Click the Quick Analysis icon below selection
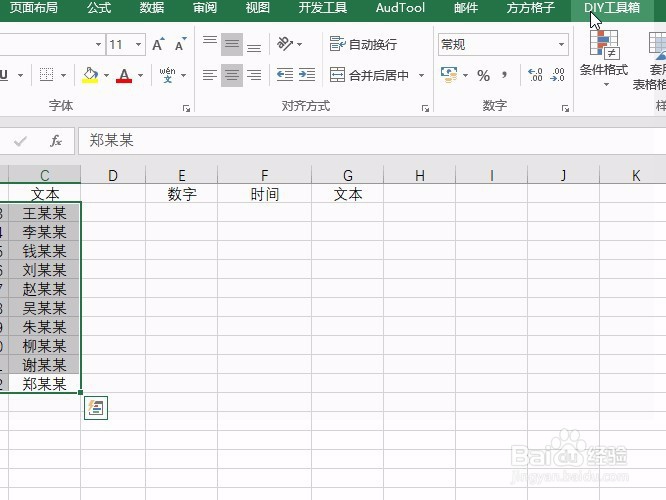666x500 pixels. (96, 408)
